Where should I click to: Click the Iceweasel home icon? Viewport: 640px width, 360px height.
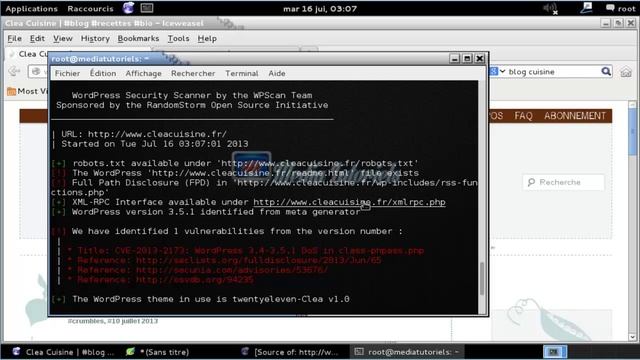point(626,72)
